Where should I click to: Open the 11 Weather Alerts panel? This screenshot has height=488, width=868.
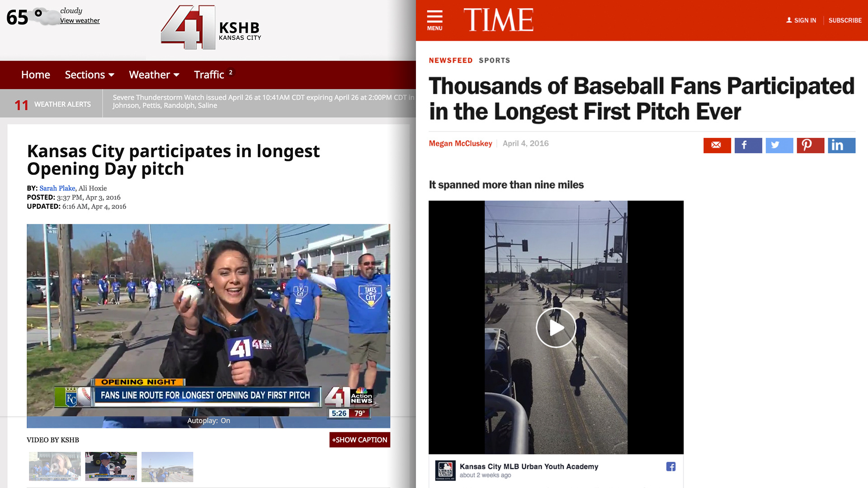[x=52, y=104]
